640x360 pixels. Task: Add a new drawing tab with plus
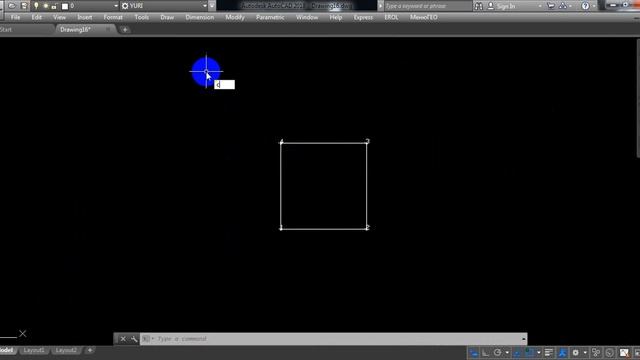tap(125, 29)
